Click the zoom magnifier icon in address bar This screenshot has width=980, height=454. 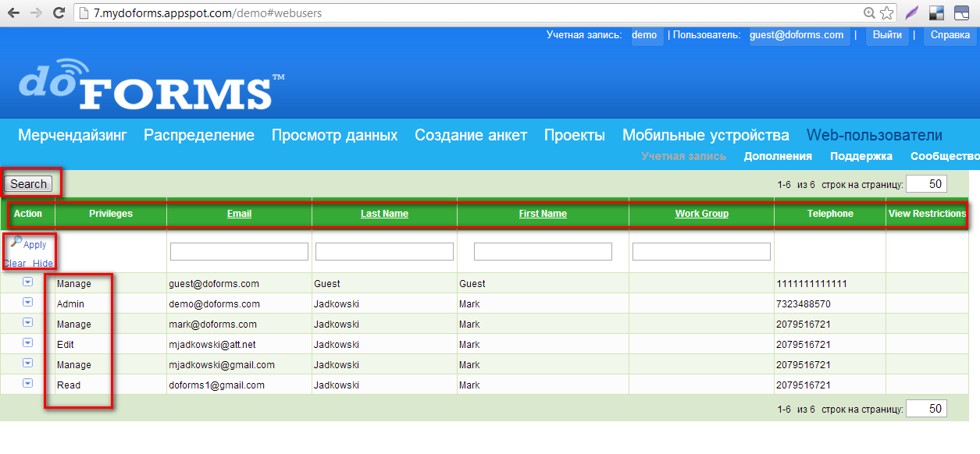point(870,12)
